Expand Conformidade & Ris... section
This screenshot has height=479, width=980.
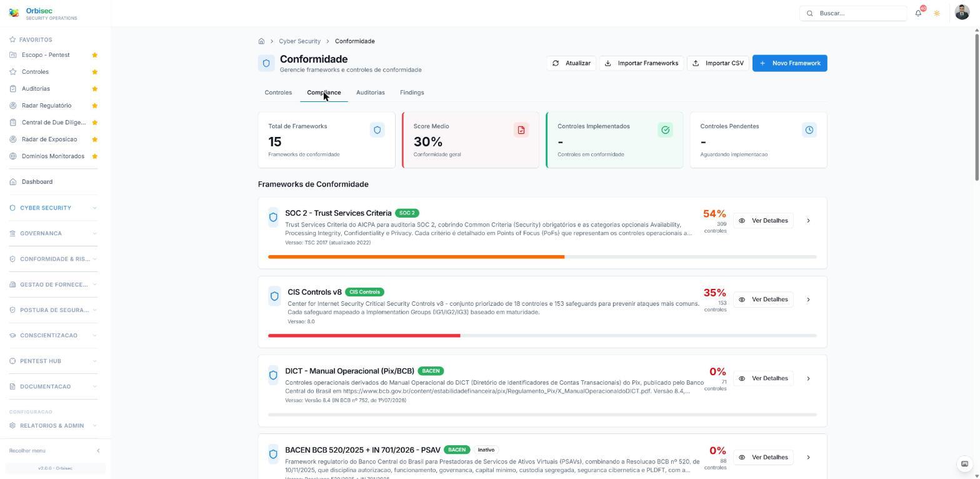[53, 259]
